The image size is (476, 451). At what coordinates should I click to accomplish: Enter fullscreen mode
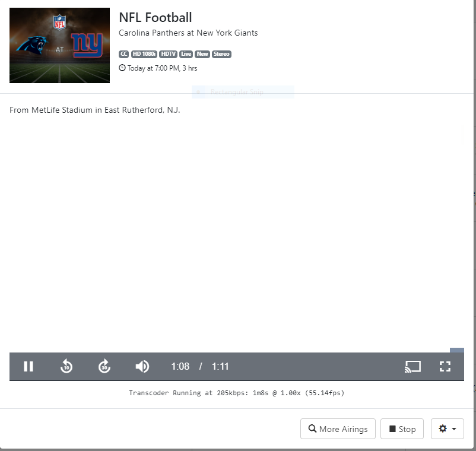click(x=445, y=366)
